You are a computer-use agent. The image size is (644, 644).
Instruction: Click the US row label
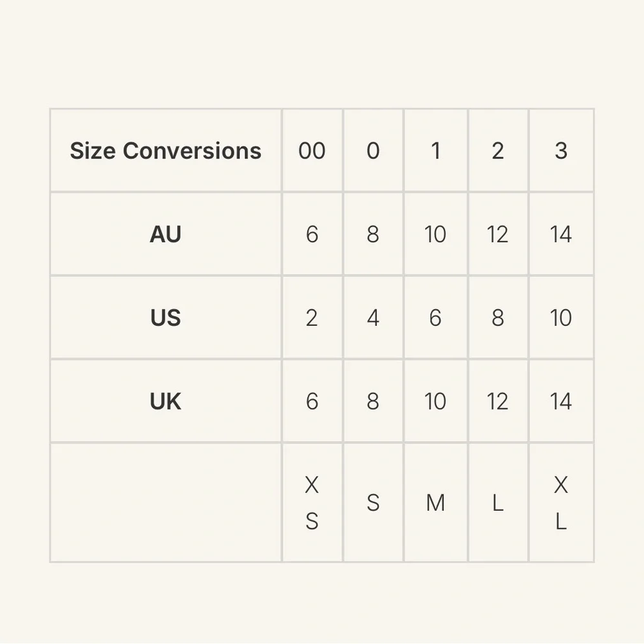coord(166,318)
